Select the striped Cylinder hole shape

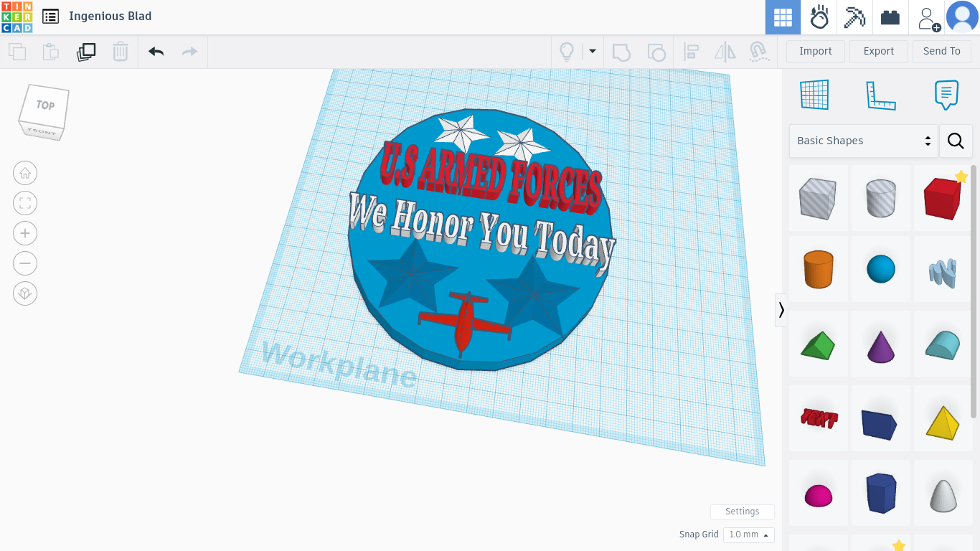[x=880, y=198]
